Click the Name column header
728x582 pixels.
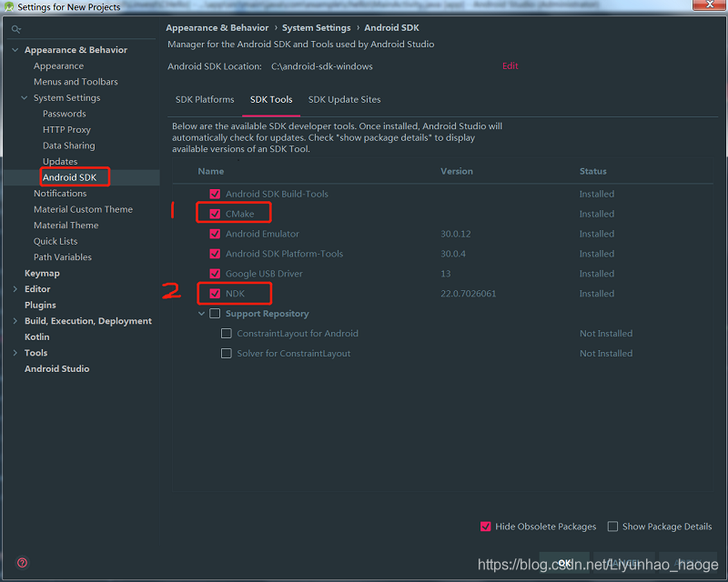(211, 171)
